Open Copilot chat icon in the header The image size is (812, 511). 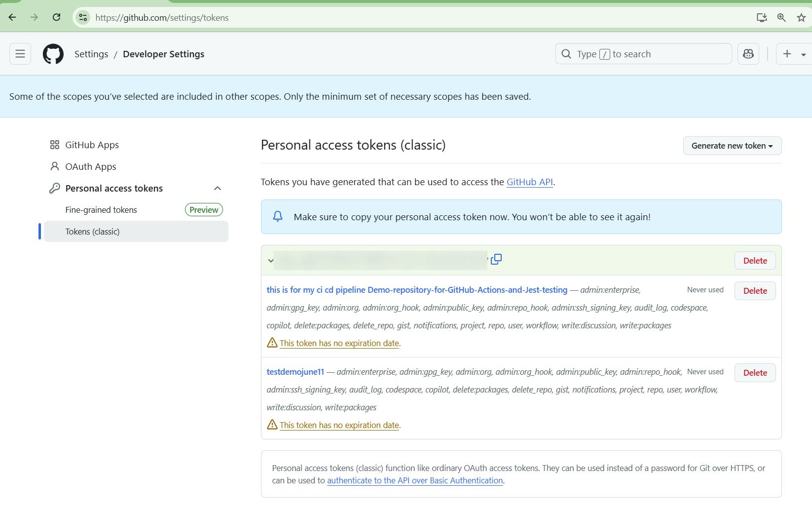point(748,54)
